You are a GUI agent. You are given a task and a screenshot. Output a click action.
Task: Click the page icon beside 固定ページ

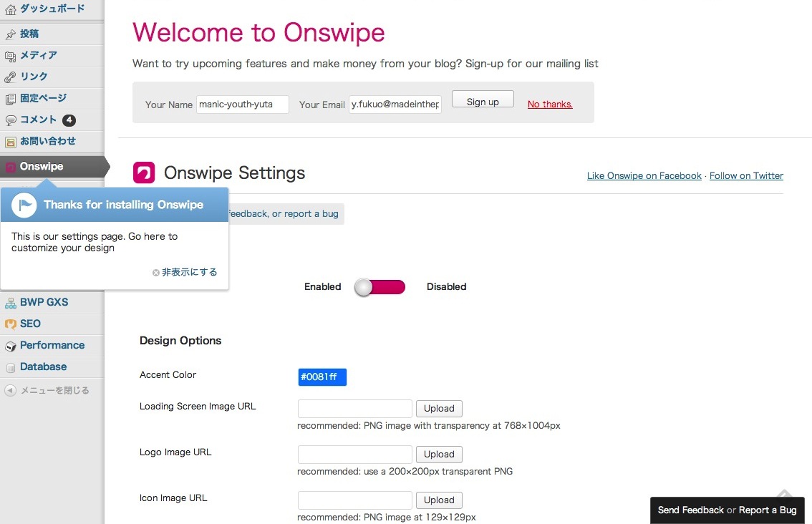click(10, 99)
